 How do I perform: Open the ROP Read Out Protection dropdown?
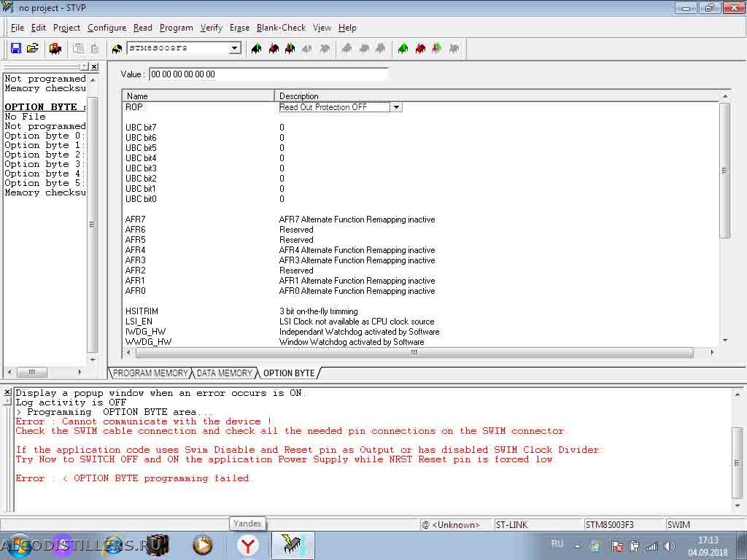pyautogui.click(x=396, y=107)
